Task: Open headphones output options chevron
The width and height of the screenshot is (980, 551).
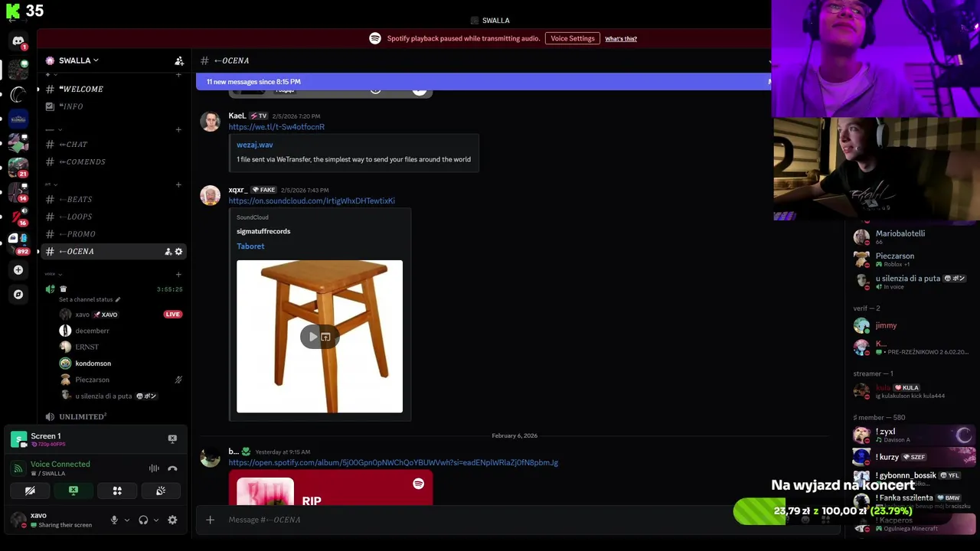Action: tap(155, 520)
